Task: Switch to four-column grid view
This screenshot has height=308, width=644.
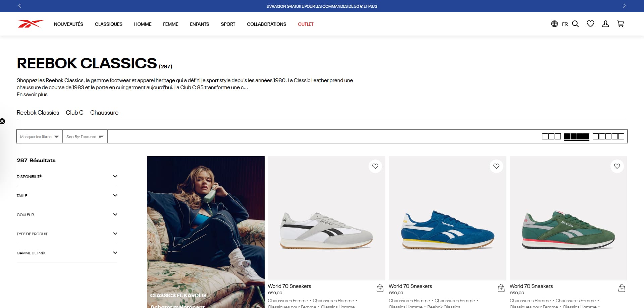Action: [577, 136]
